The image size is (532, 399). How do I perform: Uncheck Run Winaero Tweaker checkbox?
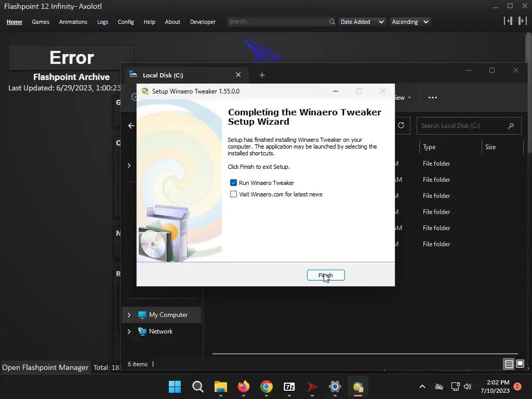pyautogui.click(x=233, y=183)
